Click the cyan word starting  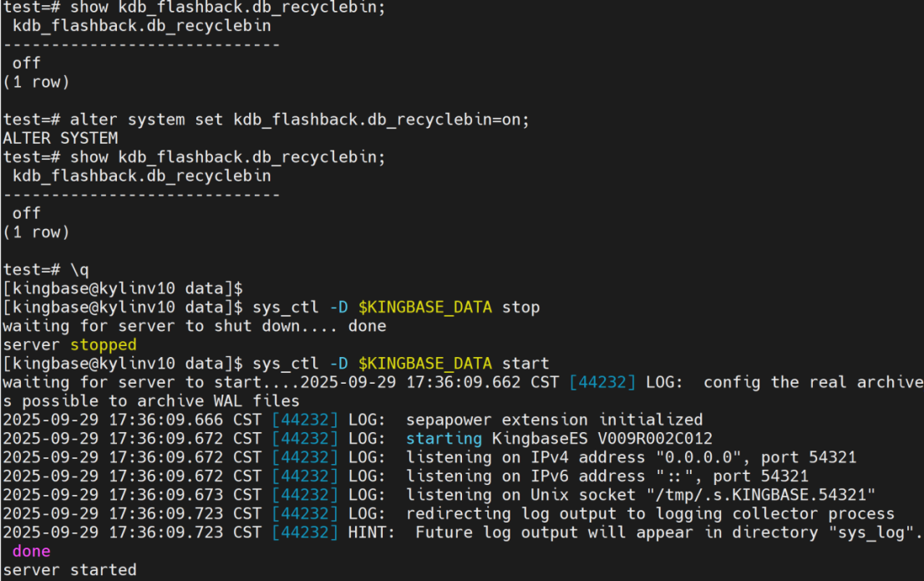pyautogui.click(x=444, y=438)
